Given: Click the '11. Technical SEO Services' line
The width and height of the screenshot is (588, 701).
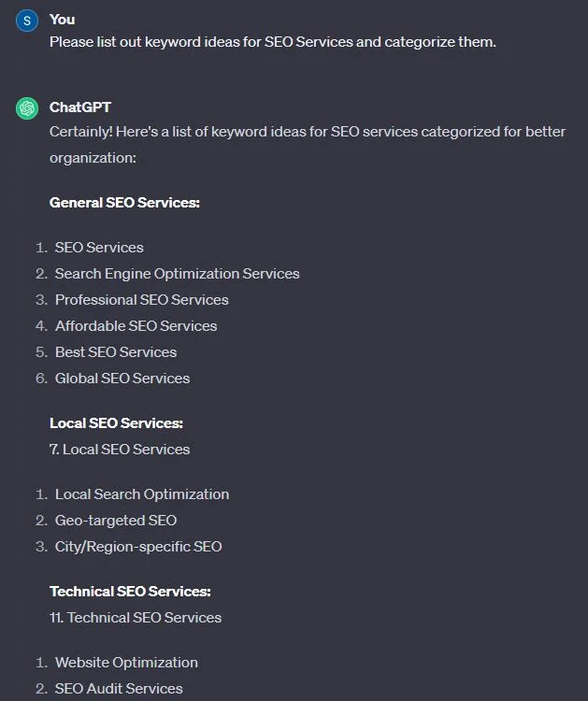Looking at the screenshot, I should click(136, 618).
